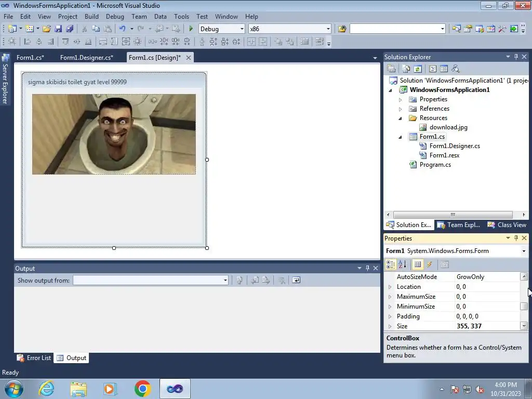Image resolution: width=532 pixels, height=399 pixels.
Task: Expand the References node in Solution Explorer
Action: tap(401, 109)
